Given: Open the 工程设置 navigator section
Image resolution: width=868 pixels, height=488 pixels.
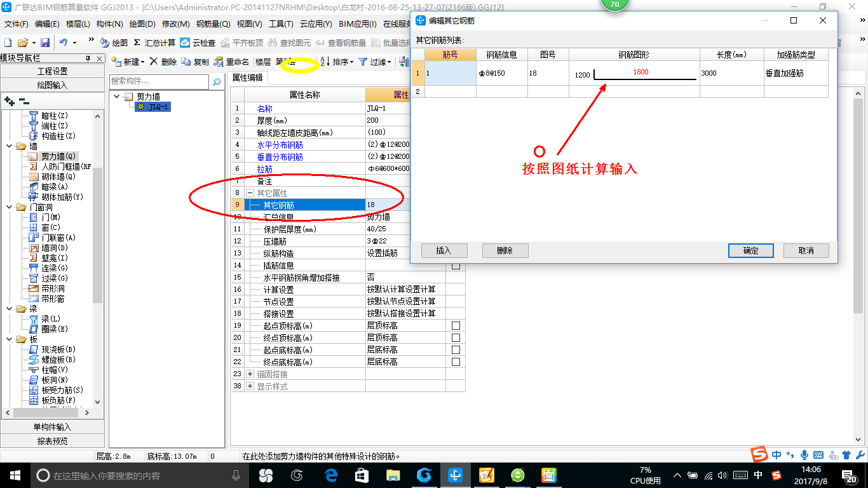Looking at the screenshot, I should click(x=52, y=71).
